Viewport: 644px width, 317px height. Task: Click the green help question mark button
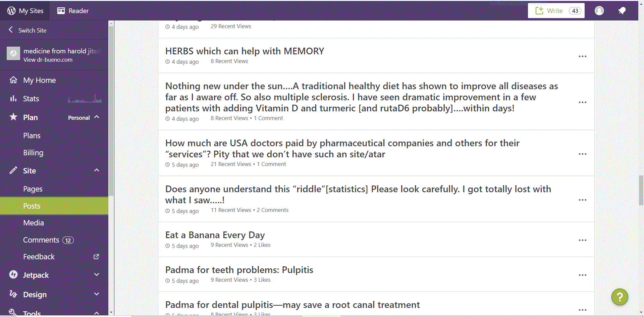tap(620, 297)
